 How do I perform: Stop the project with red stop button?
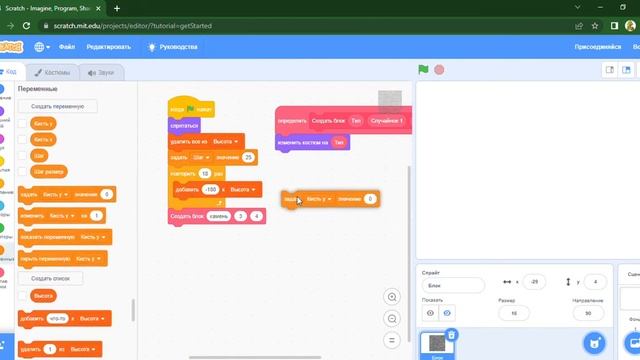(439, 70)
